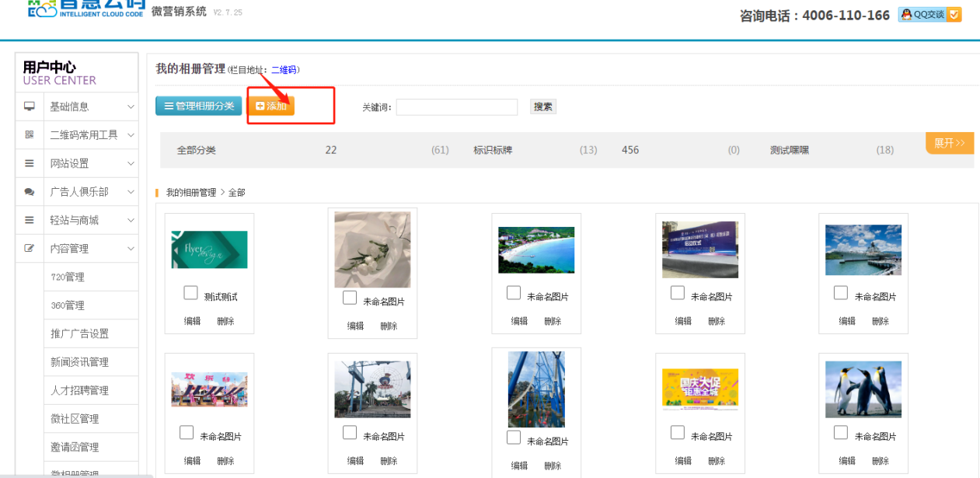Viewport: 980px width, 478px height.
Task: Open 新闻资讯管理 in the sidebar
Action: tap(79, 362)
